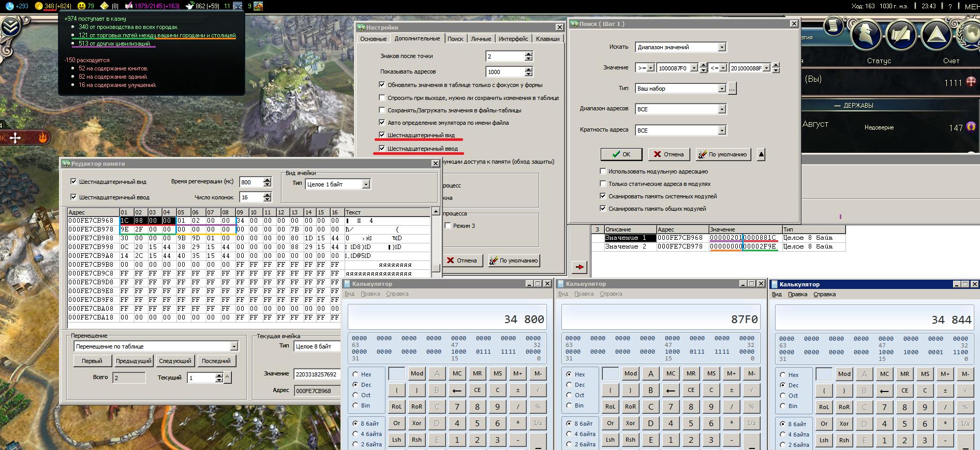Select result row 'Значение 2' in table
This screenshot has width=980, height=450.
coord(719,246)
